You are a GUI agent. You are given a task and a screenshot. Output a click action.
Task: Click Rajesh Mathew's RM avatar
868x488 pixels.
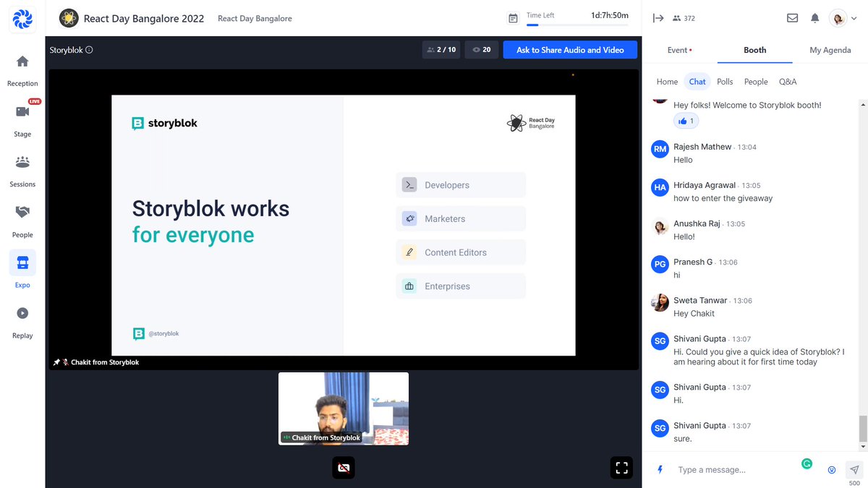pos(660,149)
